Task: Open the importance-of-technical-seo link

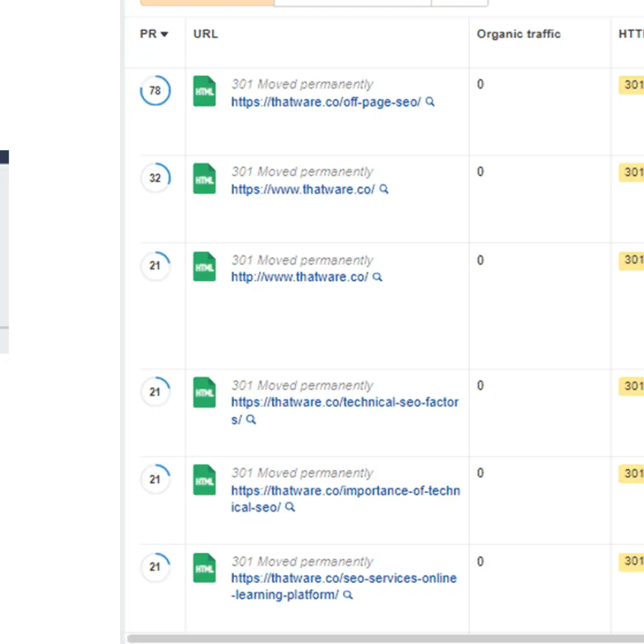Action: coord(345,499)
